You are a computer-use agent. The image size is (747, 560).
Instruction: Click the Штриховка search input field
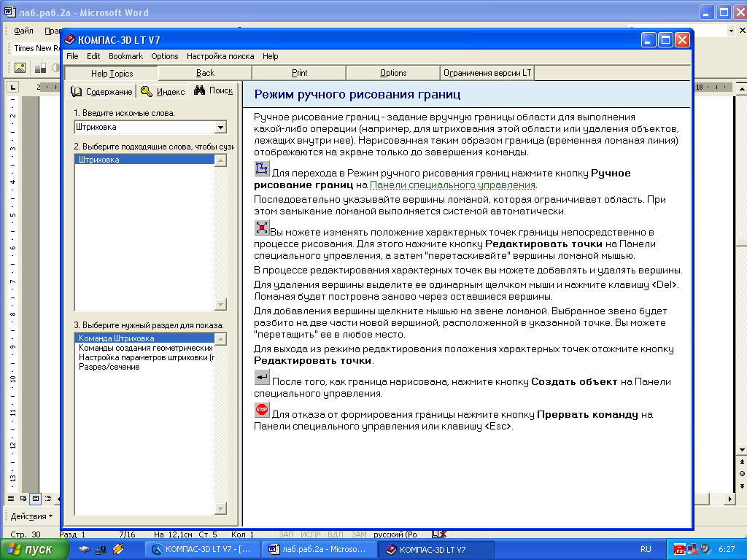tap(145, 127)
